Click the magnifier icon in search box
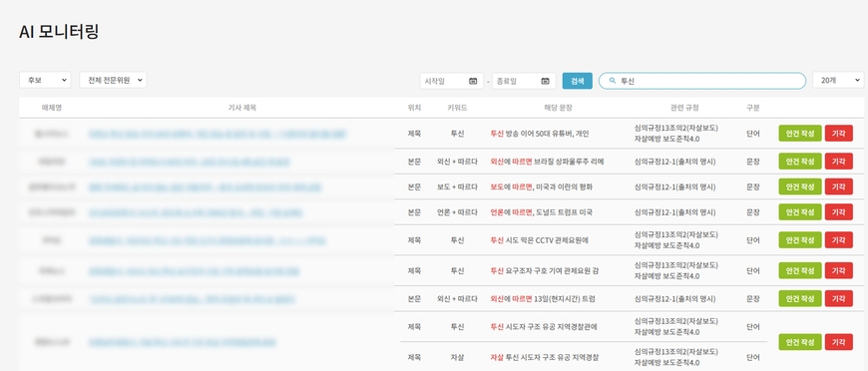 613,81
